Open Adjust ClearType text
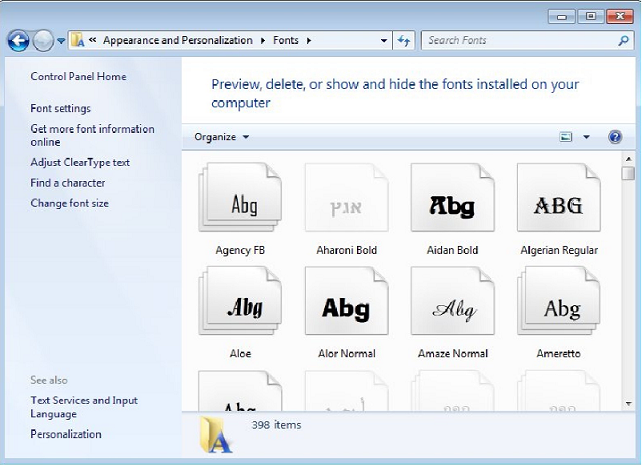This screenshot has width=644, height=467. pyautogui.click(x=80, y=162)
